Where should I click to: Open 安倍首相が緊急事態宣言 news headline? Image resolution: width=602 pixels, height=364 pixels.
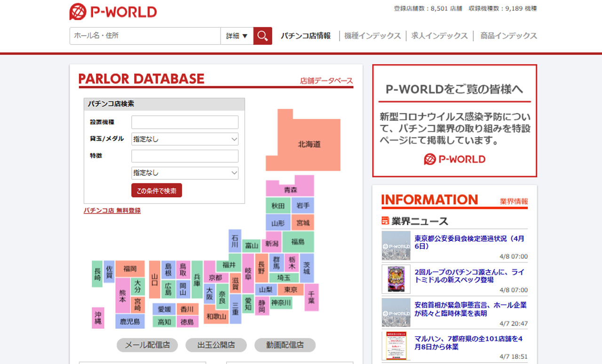point(471,309)
